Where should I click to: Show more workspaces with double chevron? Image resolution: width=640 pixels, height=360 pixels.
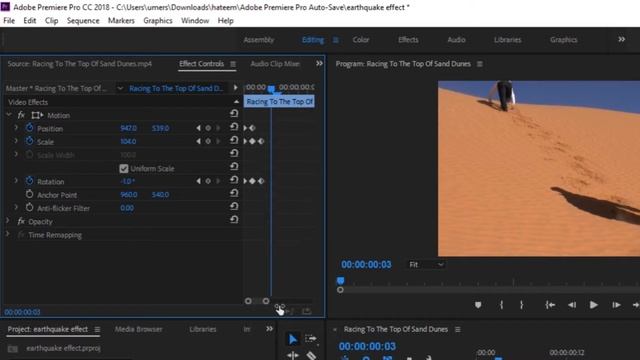(621, 40)
